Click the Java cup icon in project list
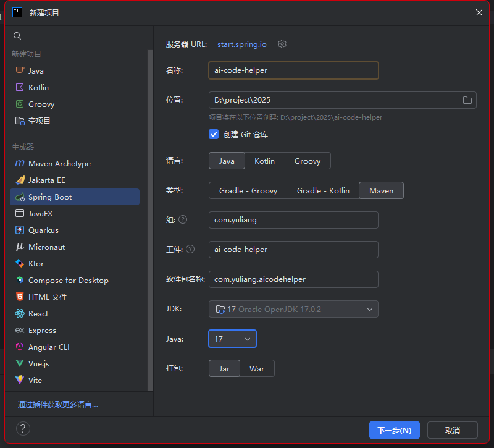The image size is (494, 448). point(20,70)
